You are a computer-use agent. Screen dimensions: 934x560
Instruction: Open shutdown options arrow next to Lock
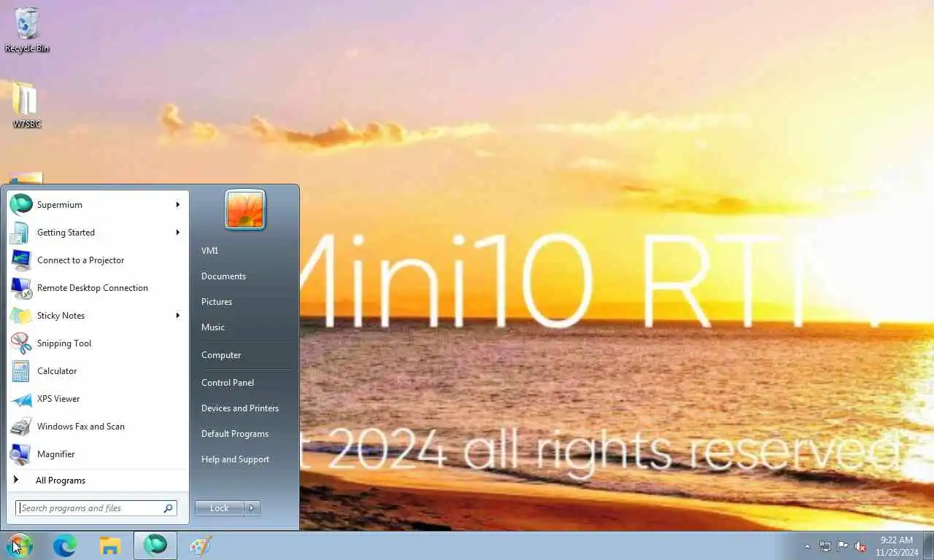[252, 508]
